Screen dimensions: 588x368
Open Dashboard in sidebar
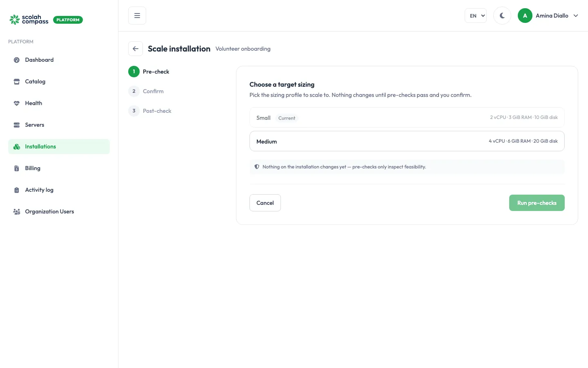coord(59,60)
